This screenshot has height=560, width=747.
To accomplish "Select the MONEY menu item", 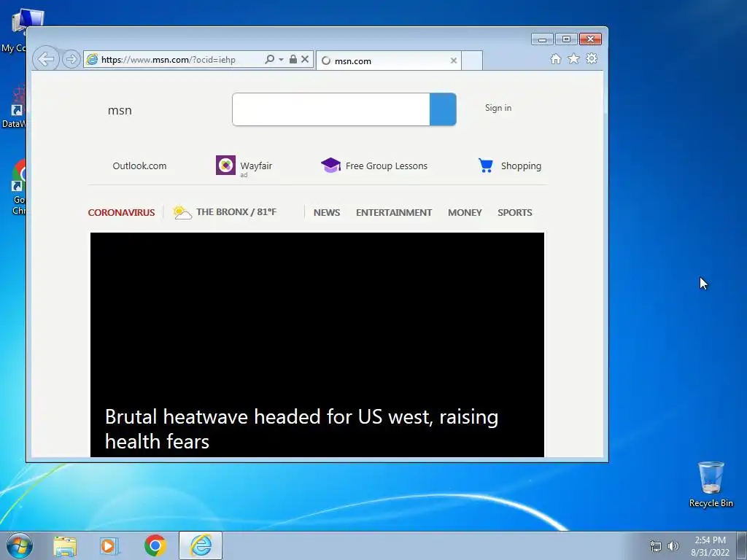I will [465, 212].
